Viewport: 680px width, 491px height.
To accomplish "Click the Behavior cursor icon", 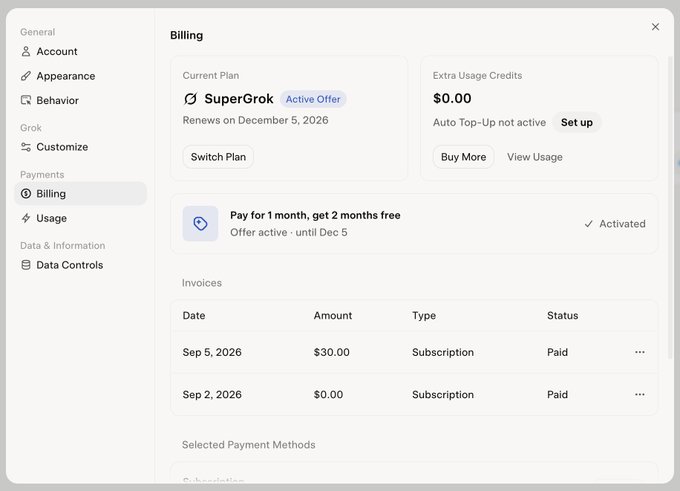I will point(26,100).
